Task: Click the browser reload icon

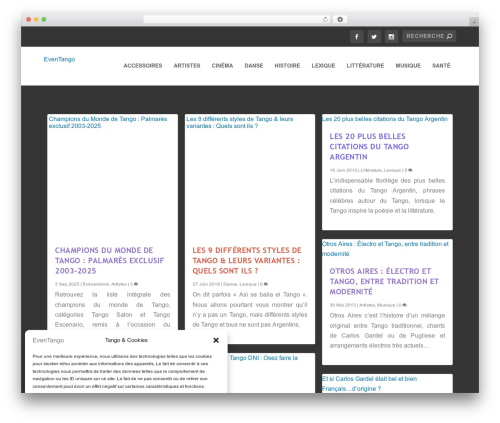Action: [x=325, y=19]
